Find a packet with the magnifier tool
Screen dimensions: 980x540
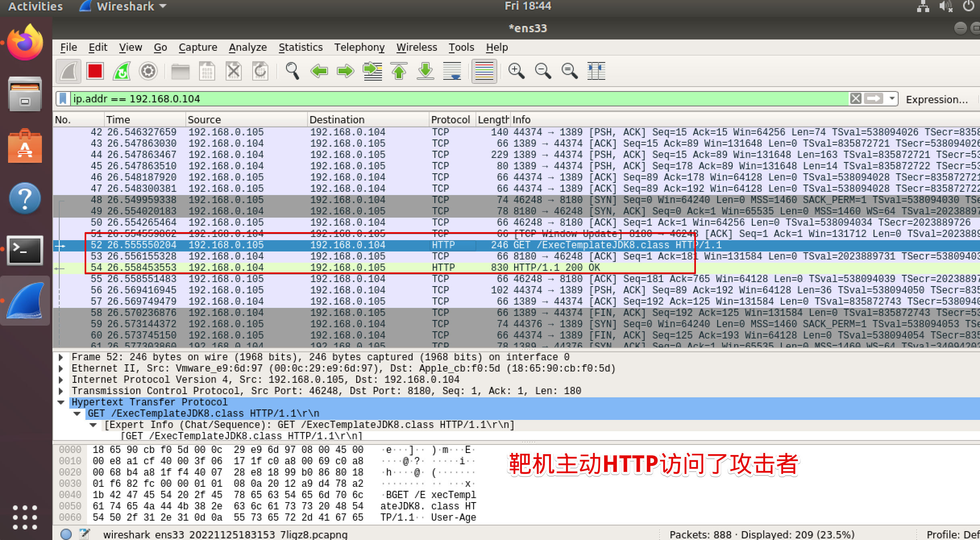292,71
